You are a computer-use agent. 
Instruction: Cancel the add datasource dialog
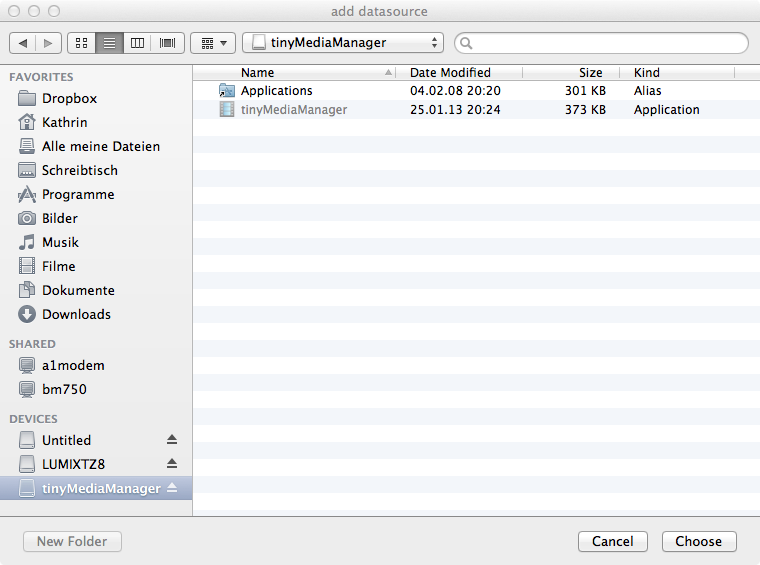pos(613,541)
